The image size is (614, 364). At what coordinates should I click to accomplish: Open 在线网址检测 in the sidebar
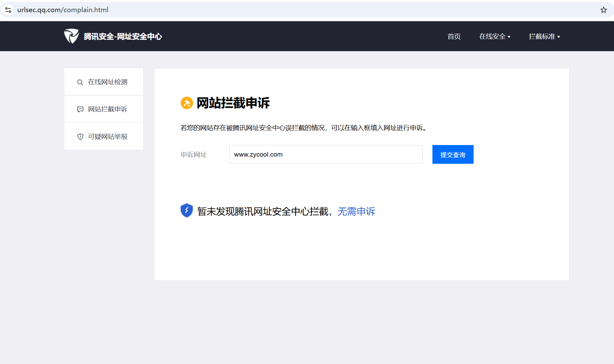pyautogui.click(x=108, y=82)
